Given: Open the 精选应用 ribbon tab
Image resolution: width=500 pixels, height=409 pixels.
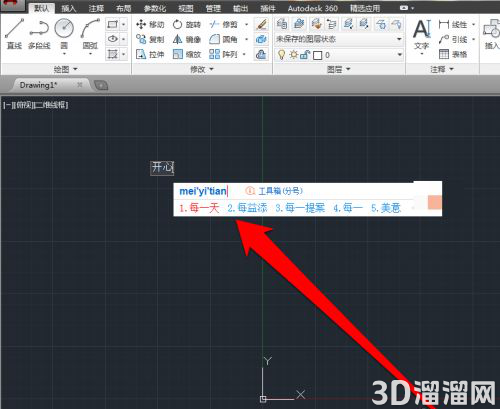Looking at the screenshot, I should [365, 8].
